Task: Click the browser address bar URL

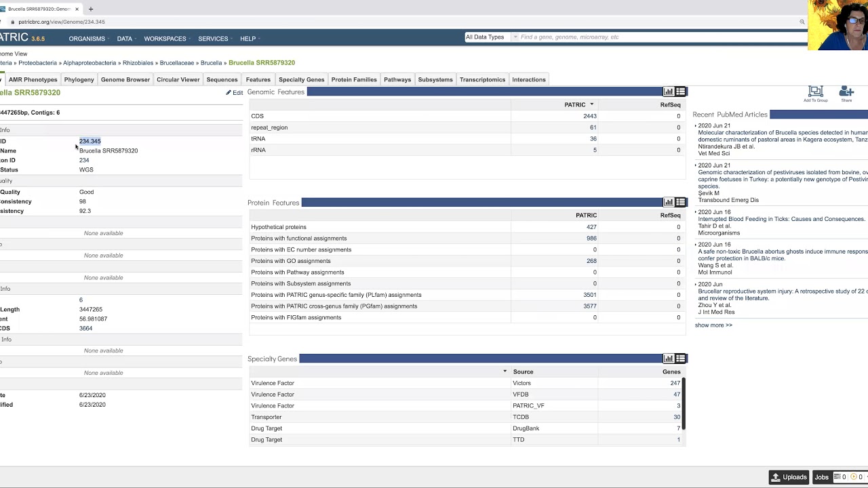Action: click(62, 22)
